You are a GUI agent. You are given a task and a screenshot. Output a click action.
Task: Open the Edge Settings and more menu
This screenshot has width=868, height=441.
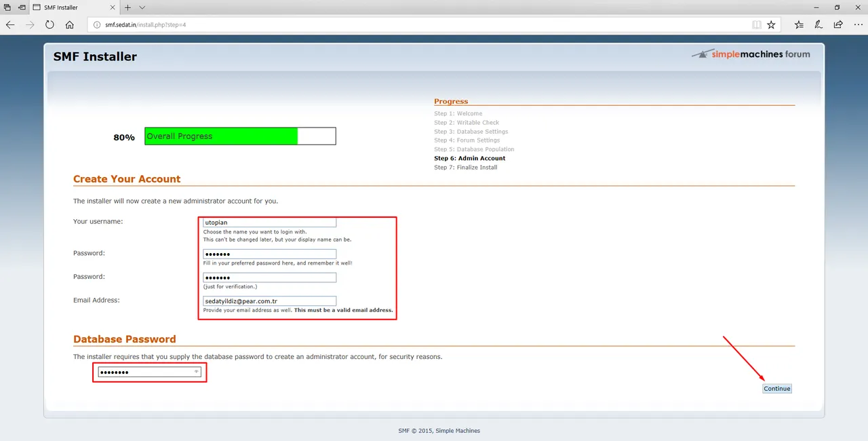point(858,24)
